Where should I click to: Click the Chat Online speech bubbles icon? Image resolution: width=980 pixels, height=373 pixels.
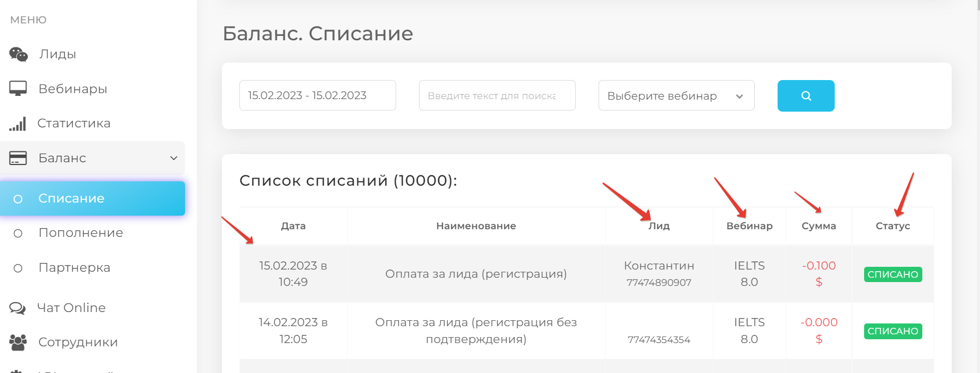pos(17,308)
